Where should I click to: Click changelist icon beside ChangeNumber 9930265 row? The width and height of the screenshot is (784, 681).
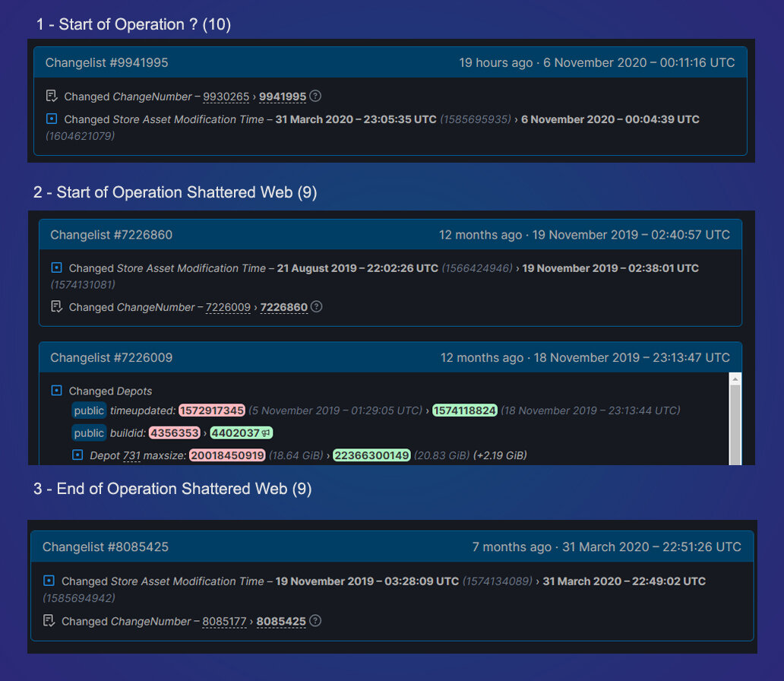(x=52, y=96)
